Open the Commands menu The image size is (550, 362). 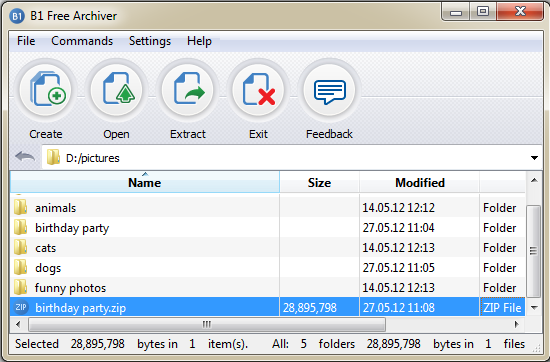point(82,41)
